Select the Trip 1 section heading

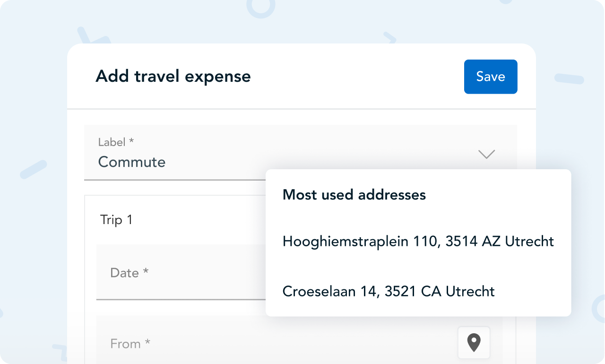point(116,220)
